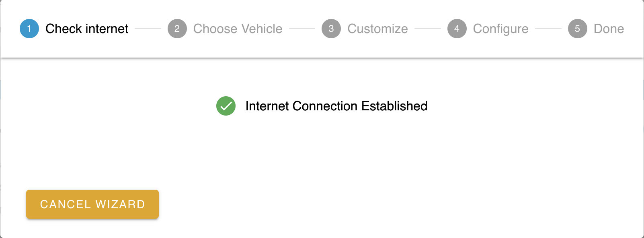The image size is (644, 238).
Task: Click the blue step 1 circle
Action: pyautogui.click(x=29, y=29)
